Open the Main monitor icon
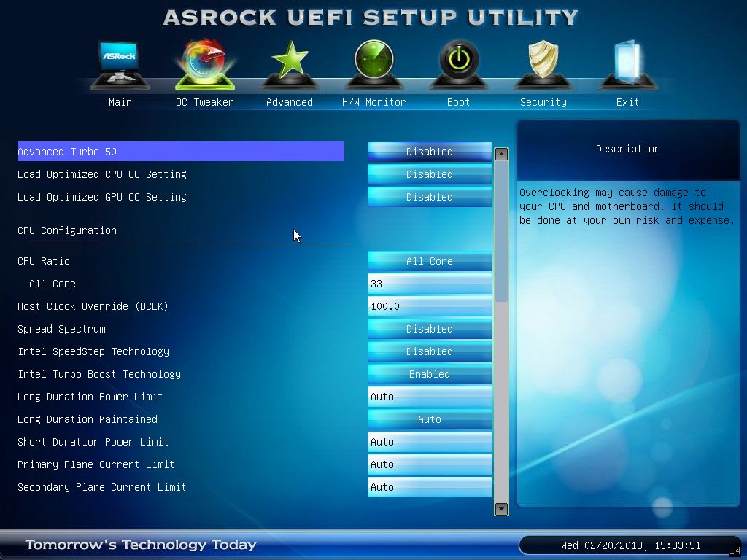This screenshot has height=560, width=747. (120, 64)
